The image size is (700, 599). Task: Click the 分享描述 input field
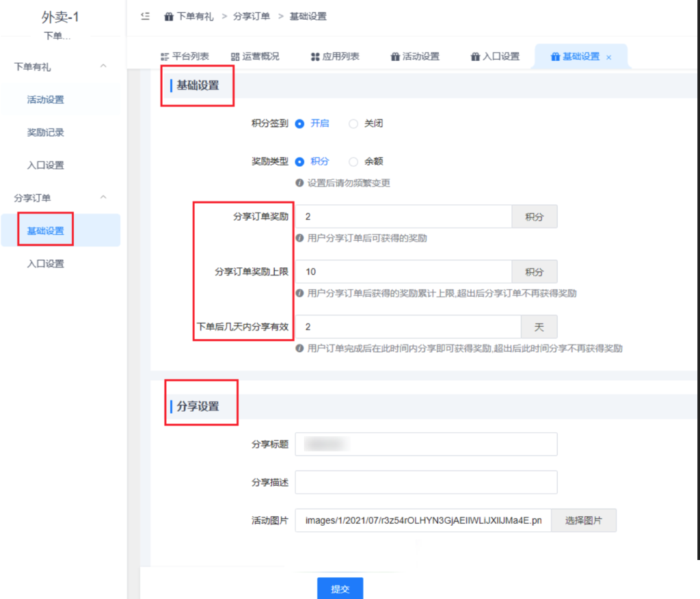[426, 482]
